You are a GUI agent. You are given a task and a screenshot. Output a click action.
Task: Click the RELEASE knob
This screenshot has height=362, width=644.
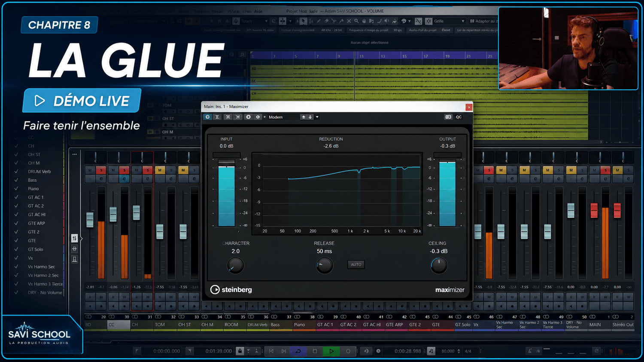point(324,266)
